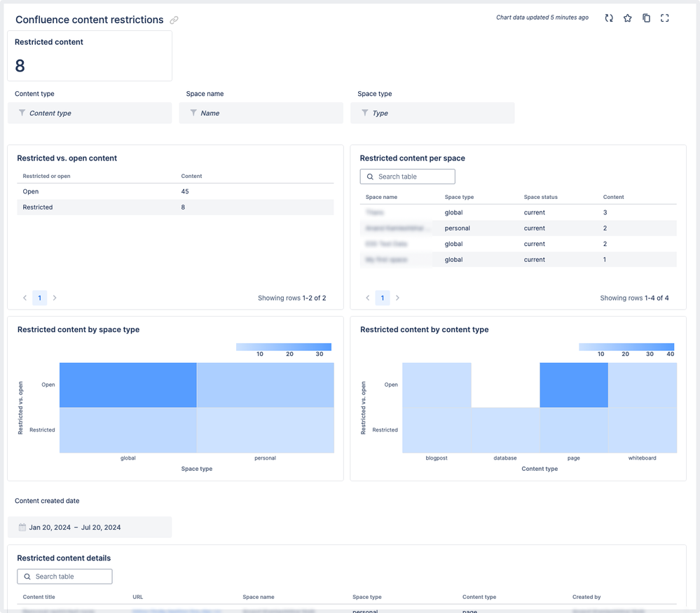This screenshot has width=700, height=613.
Task: Click the calendar icon in date filter
Action: tap(22, 528)
